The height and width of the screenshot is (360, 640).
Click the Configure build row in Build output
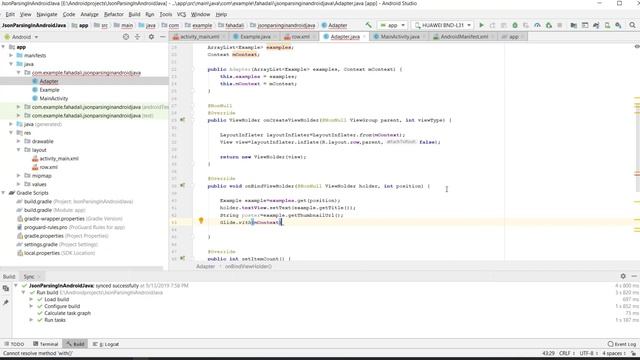[62, 306]
